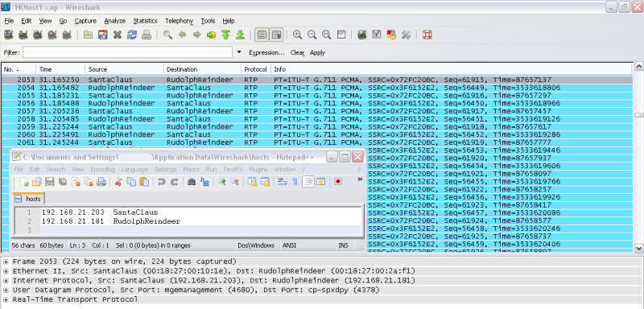Close the capture file with X icon

(x=118, y=35)
